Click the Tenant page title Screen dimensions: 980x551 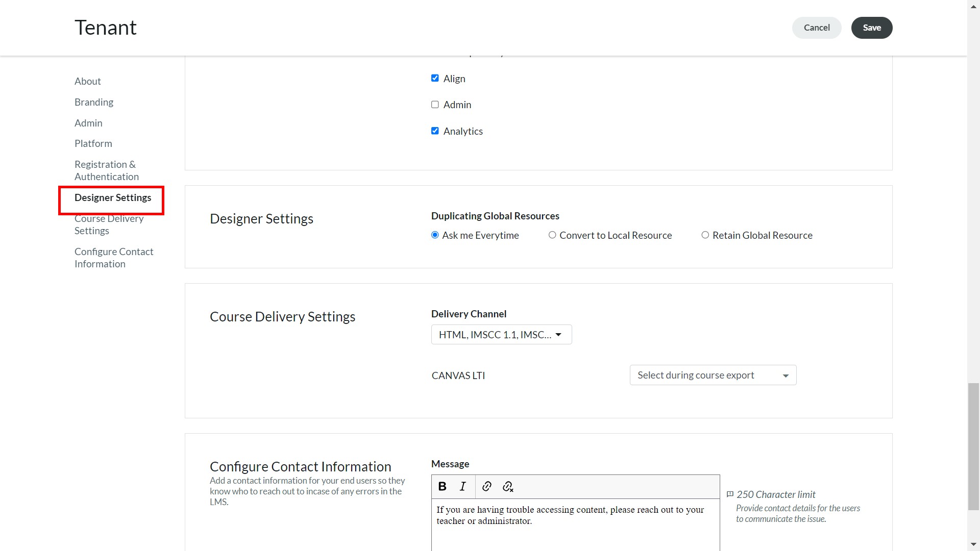(106, 28)
